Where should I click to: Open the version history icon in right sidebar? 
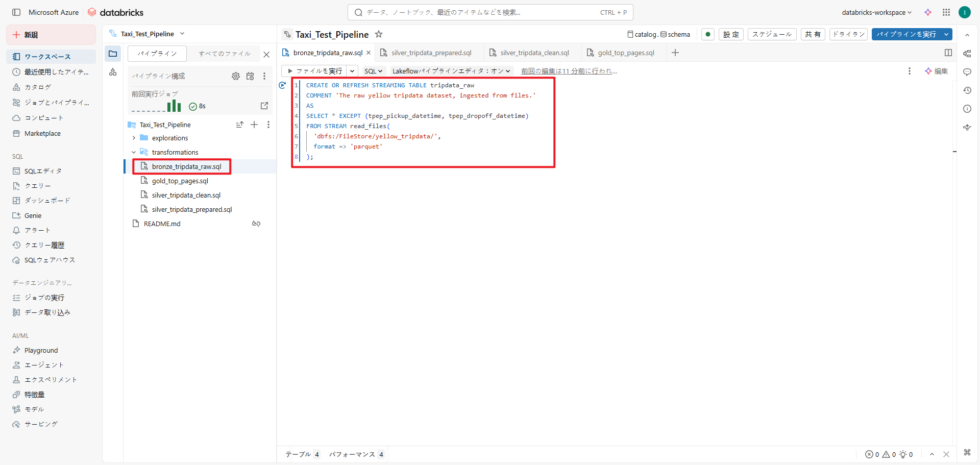[967, 90]
